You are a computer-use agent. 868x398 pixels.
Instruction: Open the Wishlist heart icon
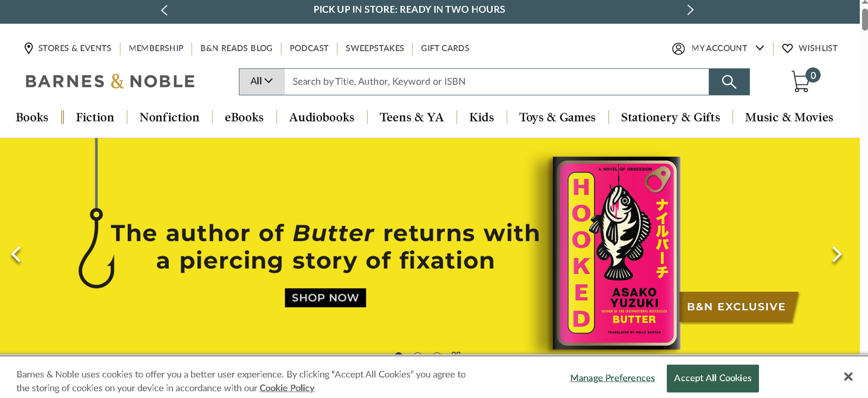click(x=788, y=48)
